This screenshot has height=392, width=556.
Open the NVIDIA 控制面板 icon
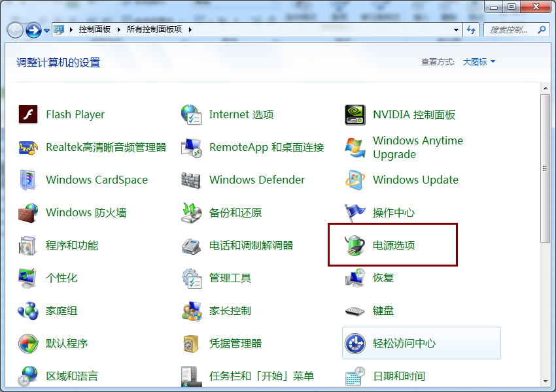coord(355,115)
